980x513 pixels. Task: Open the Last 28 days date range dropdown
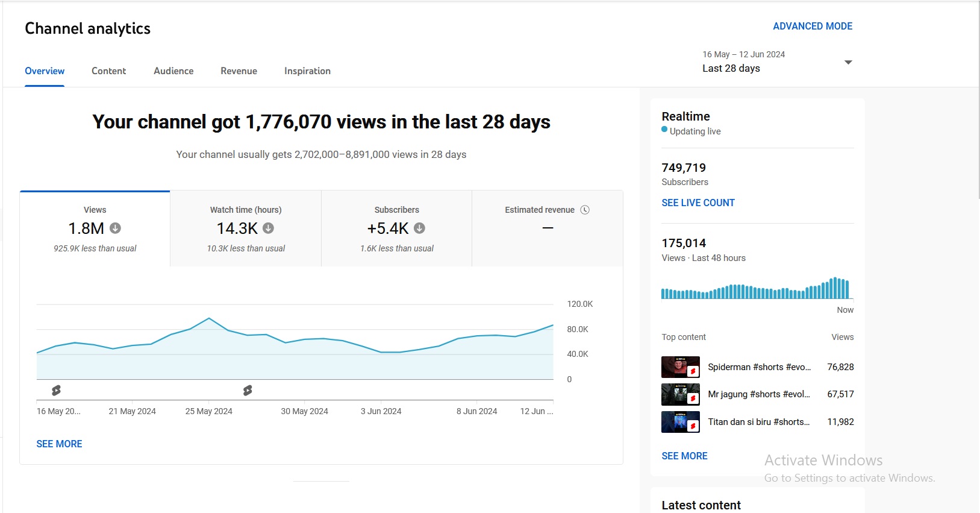coord(778,61)
